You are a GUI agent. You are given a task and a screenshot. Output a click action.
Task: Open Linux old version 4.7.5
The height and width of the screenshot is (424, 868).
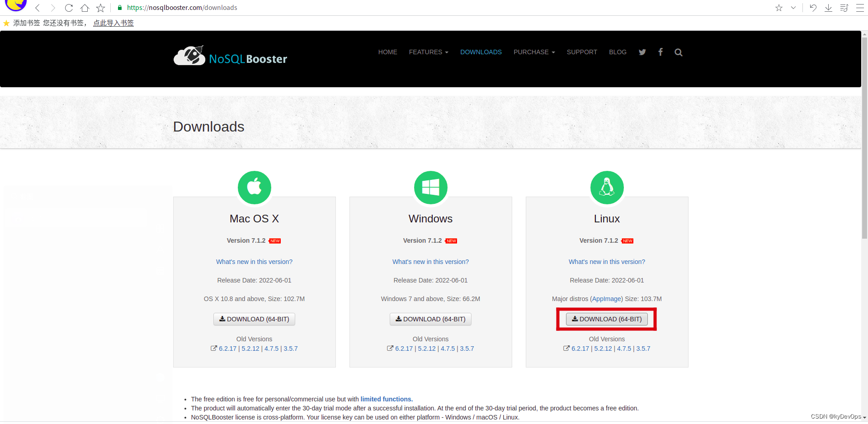click(x=624, y=349)
